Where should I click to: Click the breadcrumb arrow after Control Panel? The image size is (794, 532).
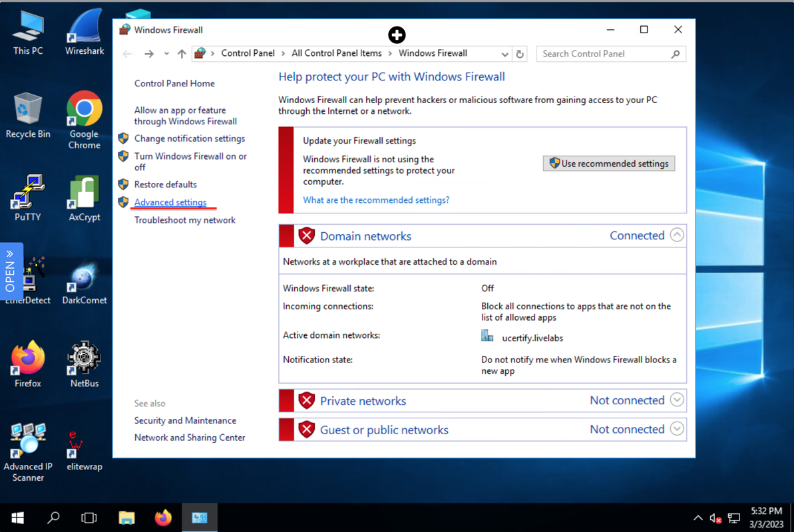point(283,53)
